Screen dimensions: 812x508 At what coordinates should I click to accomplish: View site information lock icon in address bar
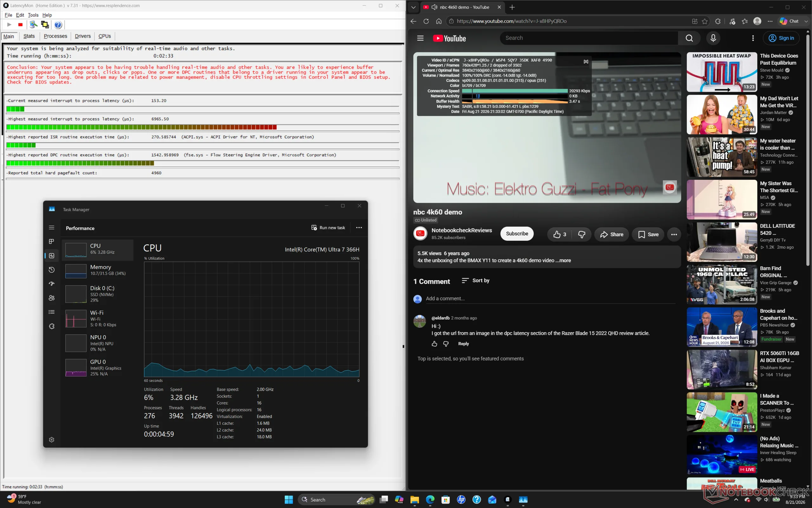(x=452, y=21)
